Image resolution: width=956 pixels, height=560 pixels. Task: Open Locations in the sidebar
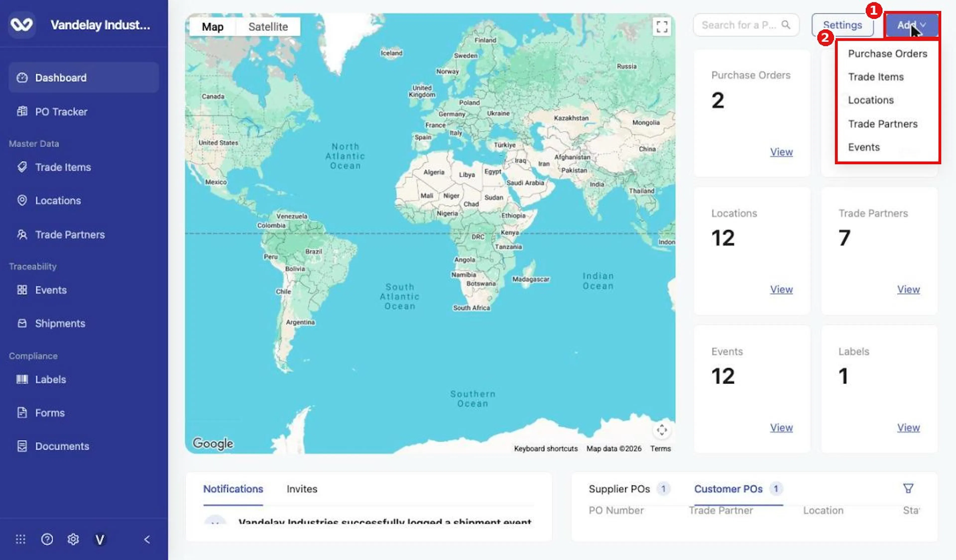(83, 201)
